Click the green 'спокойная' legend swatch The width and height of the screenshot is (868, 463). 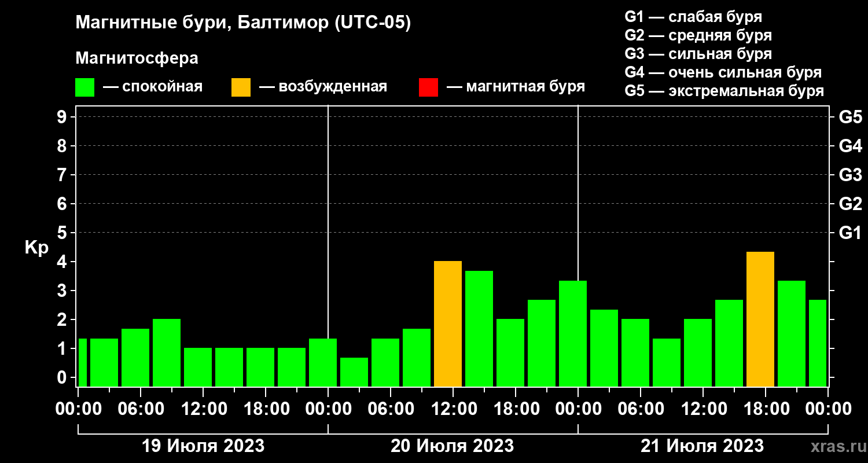(84, 87)
